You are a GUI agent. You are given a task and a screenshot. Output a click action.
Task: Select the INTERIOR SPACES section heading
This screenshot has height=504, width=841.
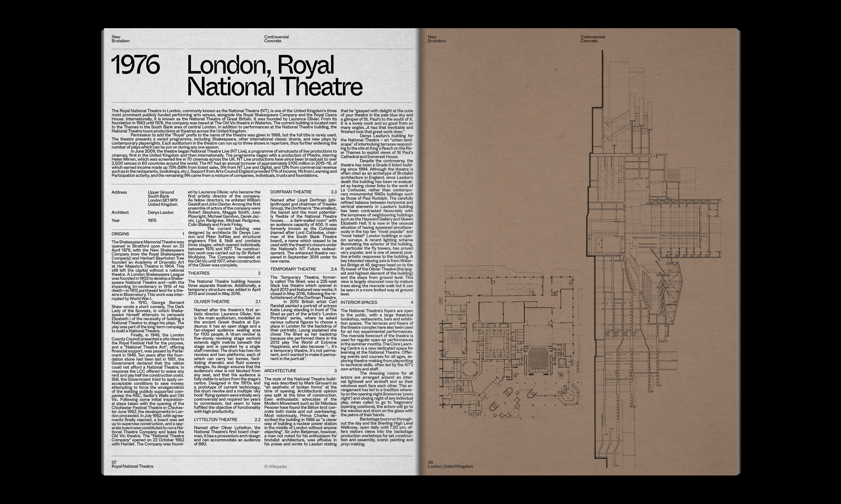tap(359, 302)
